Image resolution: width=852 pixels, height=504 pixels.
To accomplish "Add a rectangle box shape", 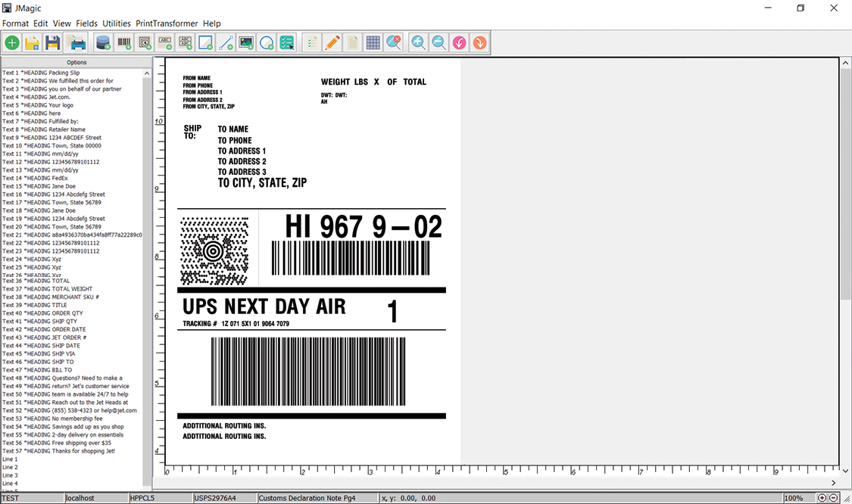I will click(x=205, y=42).
